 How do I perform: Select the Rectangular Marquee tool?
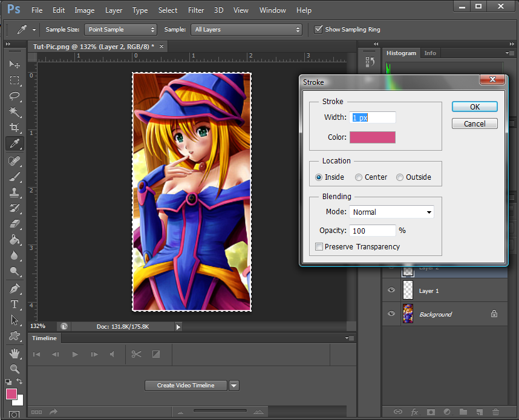point(15,80)
